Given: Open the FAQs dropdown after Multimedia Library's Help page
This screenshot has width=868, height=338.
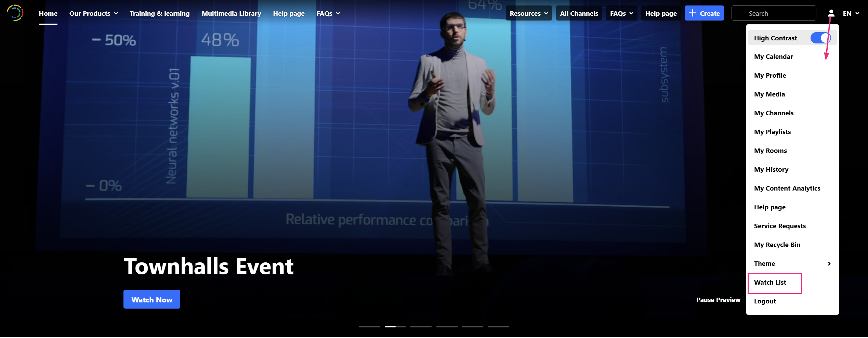Looking at the screenshot, I should point(328,13).
